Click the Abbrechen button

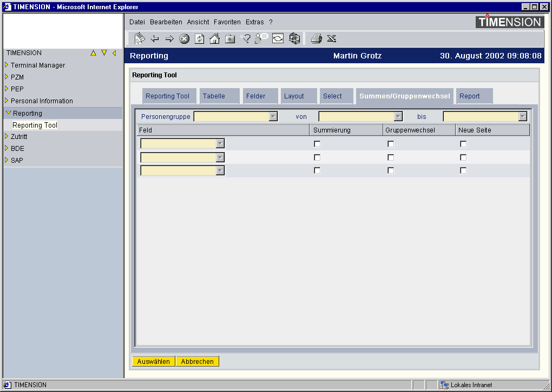click(198, 362)
